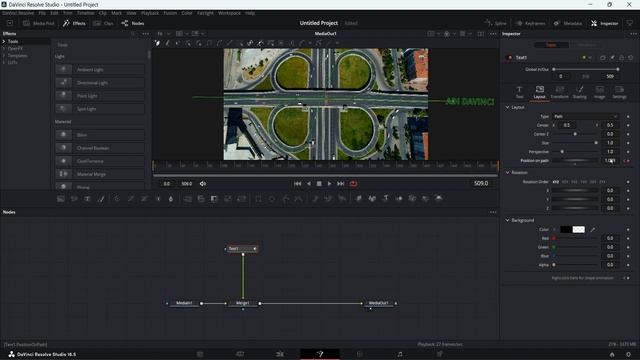
Task: Switch to the Settings tab in Inspector
Action: click(619, 92)
